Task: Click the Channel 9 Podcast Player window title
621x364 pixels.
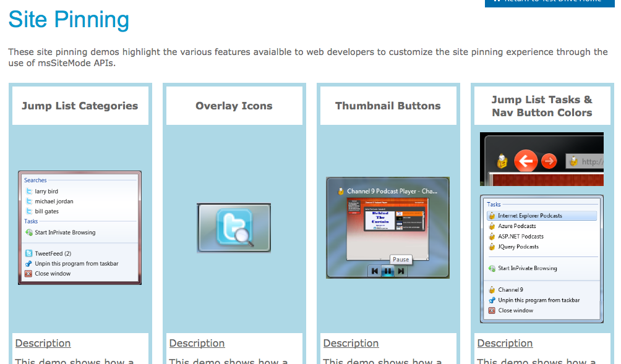Action: [392, 191]
